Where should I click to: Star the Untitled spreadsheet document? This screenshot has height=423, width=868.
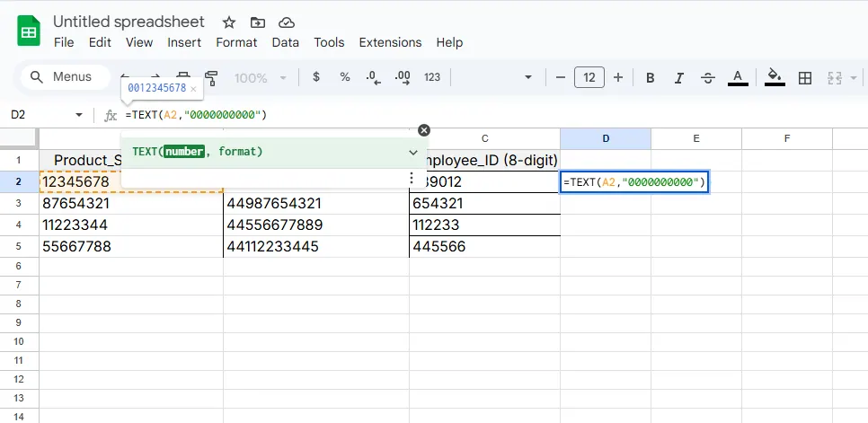pyautogui.click(x=229, y=22)
